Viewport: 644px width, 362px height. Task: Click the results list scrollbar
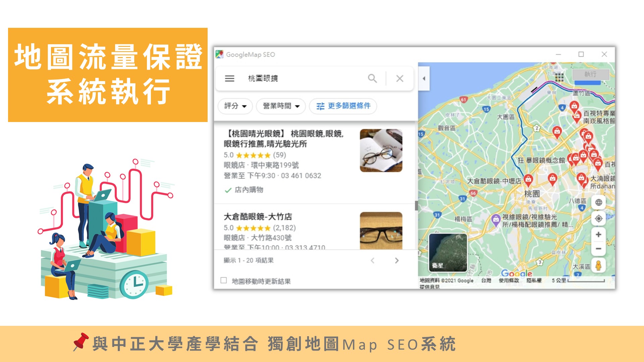click(x=416, y=205)
